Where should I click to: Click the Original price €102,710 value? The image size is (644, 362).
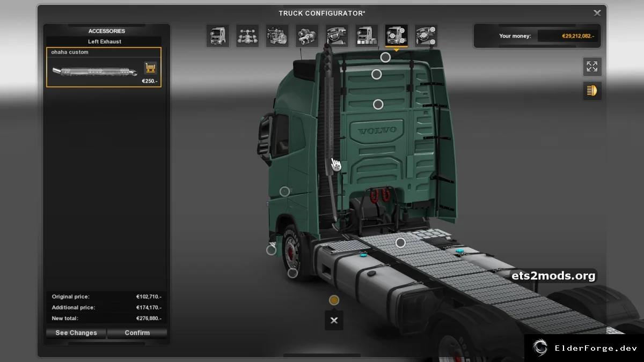[x=149, y=297]
